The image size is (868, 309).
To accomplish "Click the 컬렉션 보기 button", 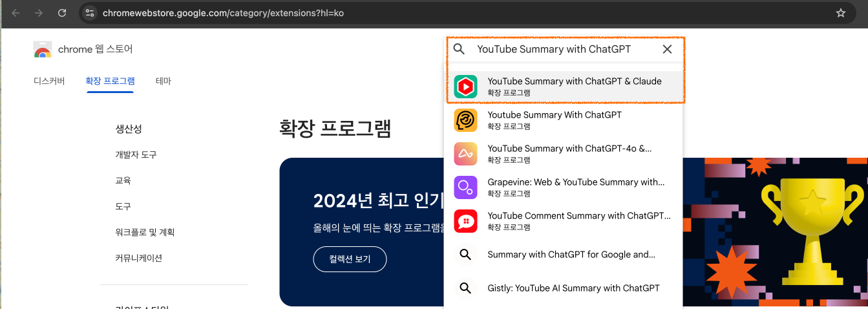I will click(x=350, y=259).
